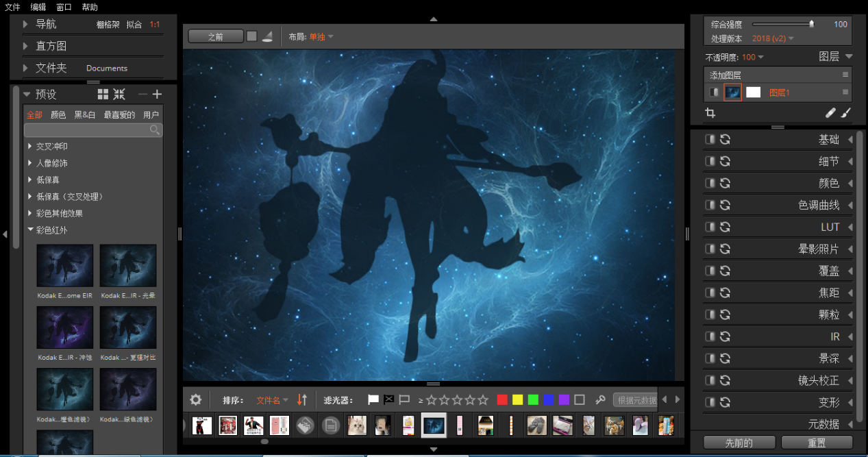
Task: Open the 编辑 menu
Action: [x=38, y=7]
